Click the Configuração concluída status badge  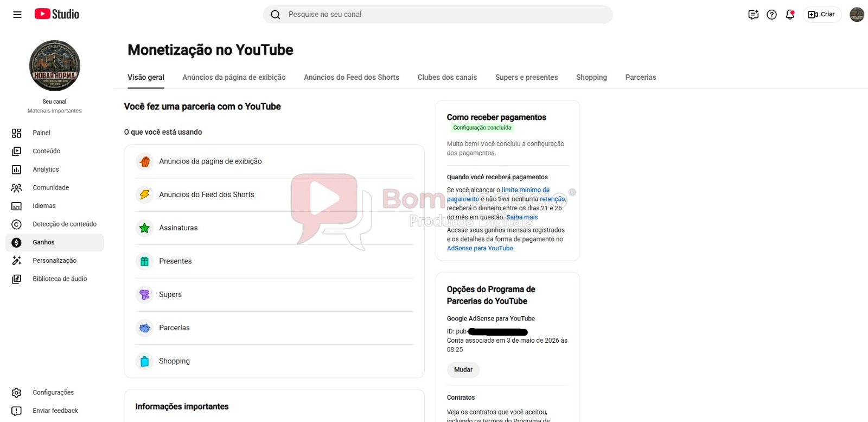[482, 128]
